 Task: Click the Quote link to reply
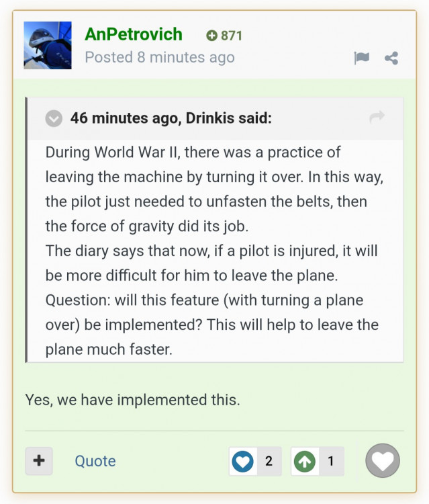click(95, 461)
